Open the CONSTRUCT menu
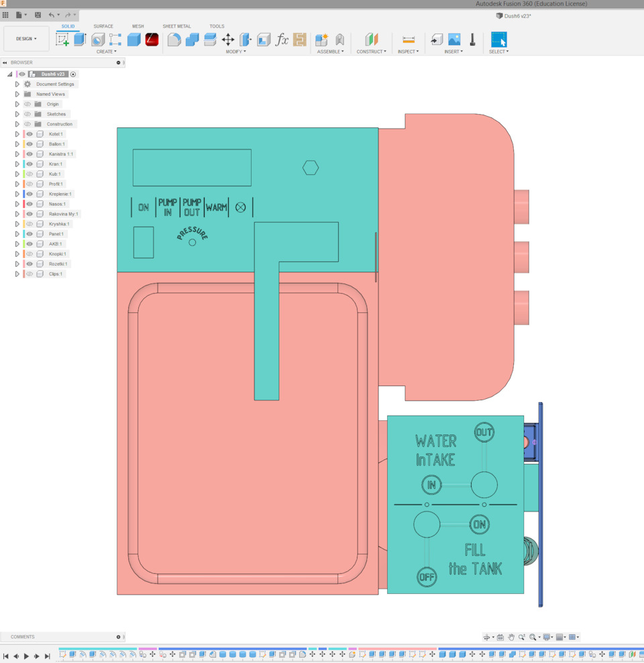Image resolution: width=644 pixels, height=663 pixels. tap(371, 52)
